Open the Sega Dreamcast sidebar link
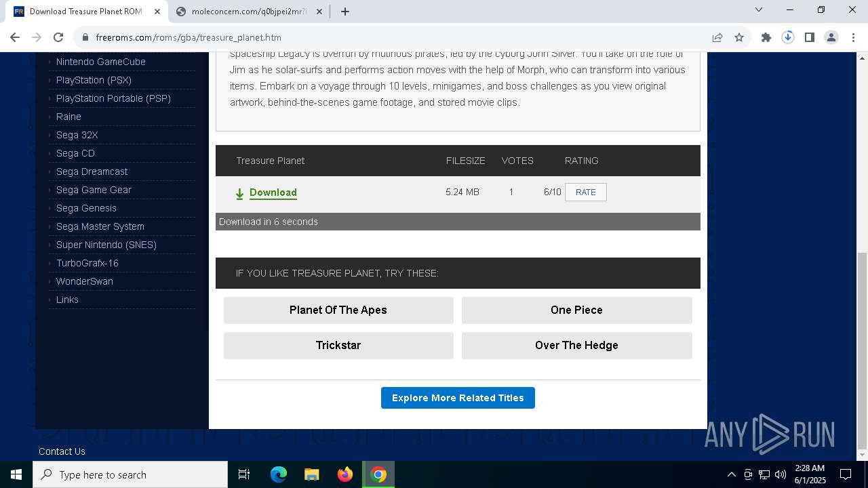Image resolution: width=868 pixels, height=488 pixels. tap(92, 171)
